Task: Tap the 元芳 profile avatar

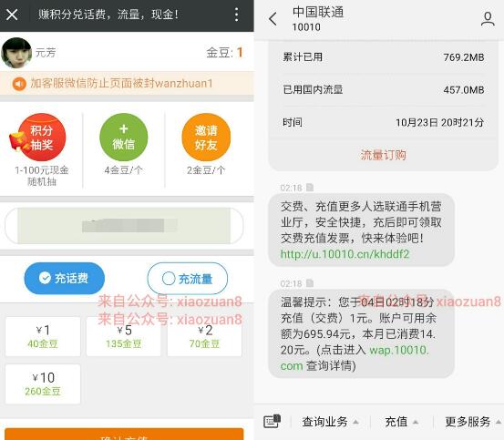Action: tap(16, 53)
